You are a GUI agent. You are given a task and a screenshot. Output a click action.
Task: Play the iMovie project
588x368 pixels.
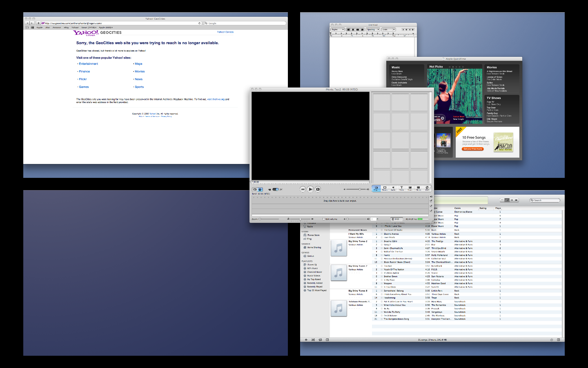click(x=310, y=189)
